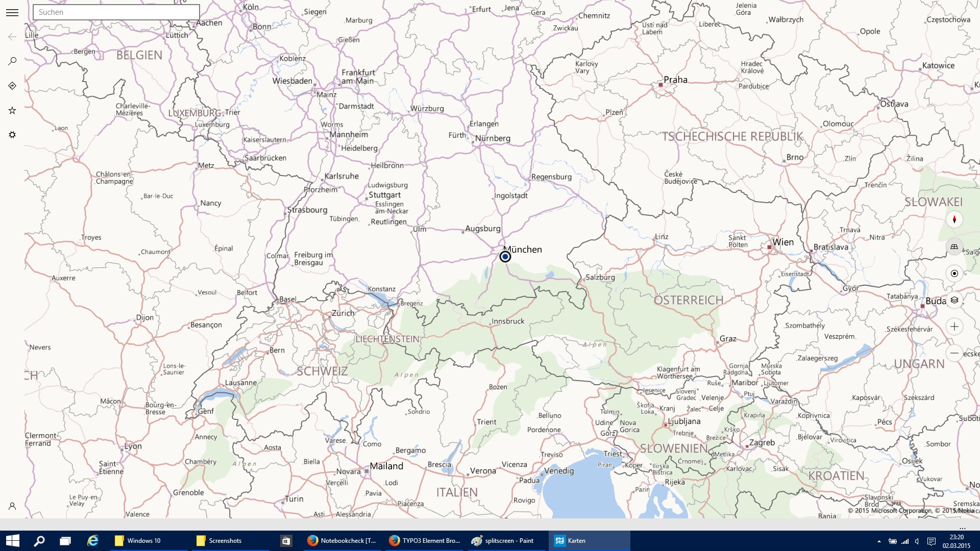Click the Lyon label on the map
The width and height of the screenshot is (980, 551).
(x=133, y=446)
